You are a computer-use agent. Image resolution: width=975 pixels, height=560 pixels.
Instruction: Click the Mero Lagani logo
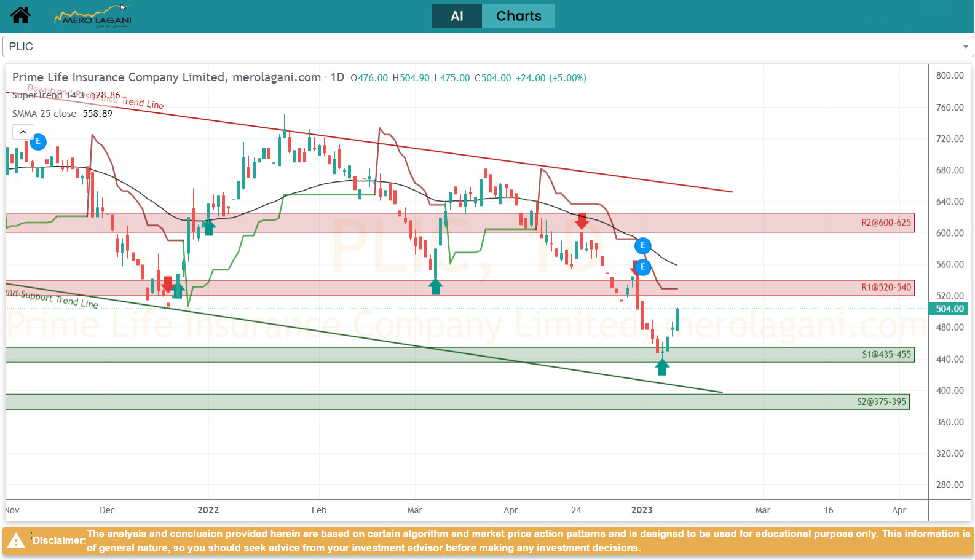pos(93,17)
